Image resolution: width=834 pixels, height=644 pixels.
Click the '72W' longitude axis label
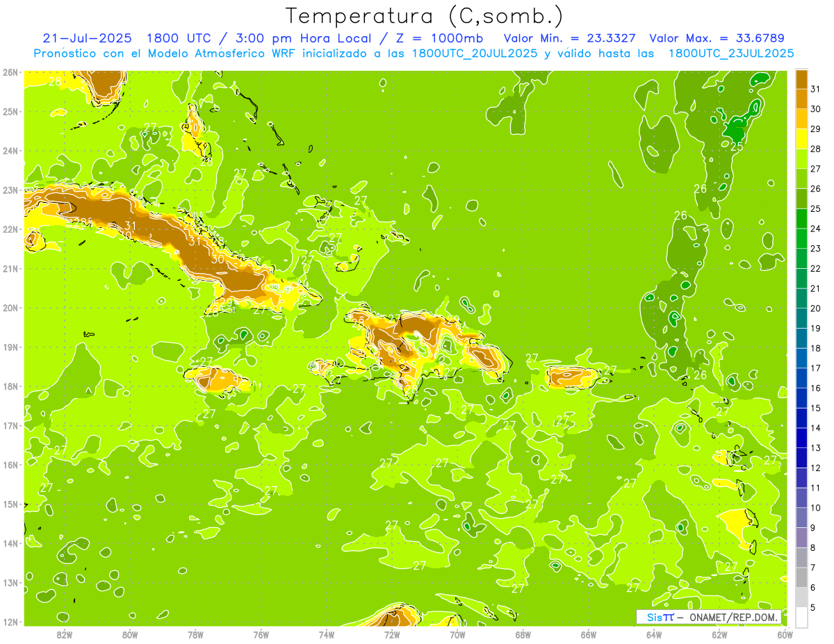(x=392, y=634)
